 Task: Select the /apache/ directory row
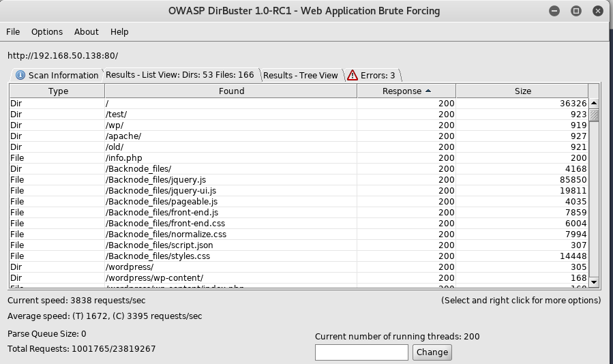coord(299,136)
